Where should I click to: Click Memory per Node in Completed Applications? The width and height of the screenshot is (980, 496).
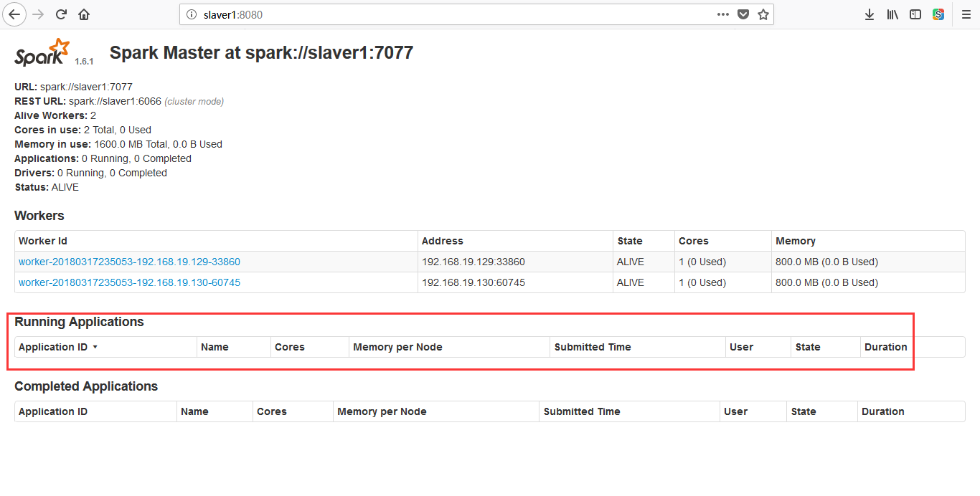tap(382, 411)
